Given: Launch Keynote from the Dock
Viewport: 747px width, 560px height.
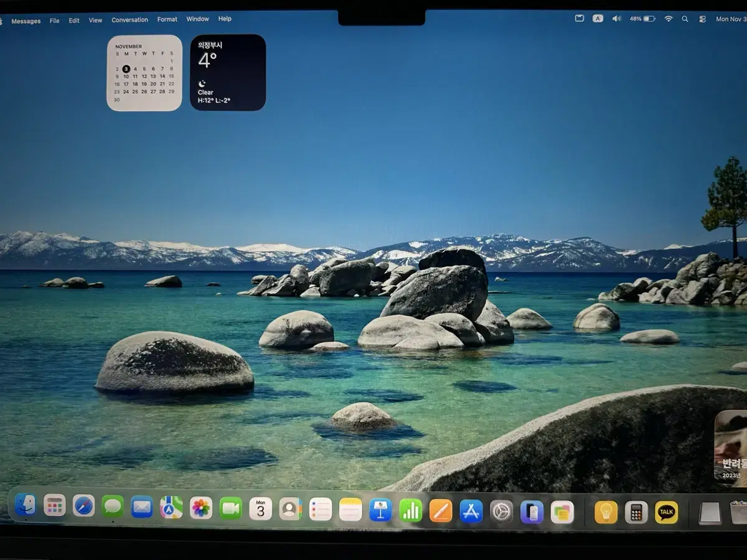Looking at the screenshot, I should [380, 510].
